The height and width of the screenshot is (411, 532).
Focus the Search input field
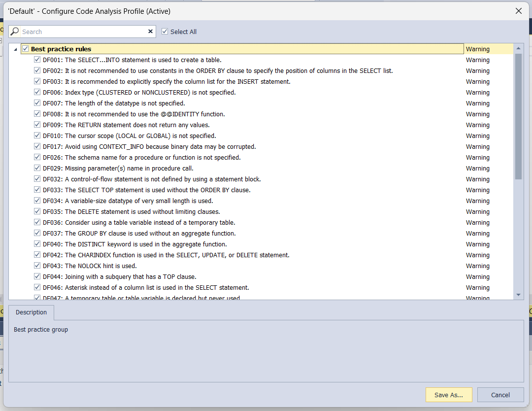84,32
